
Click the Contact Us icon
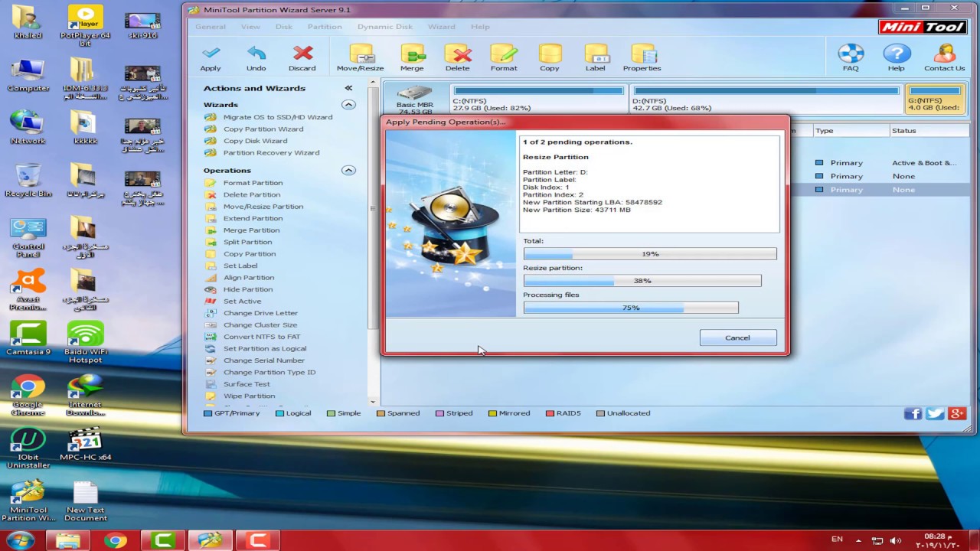coord(944,57)
